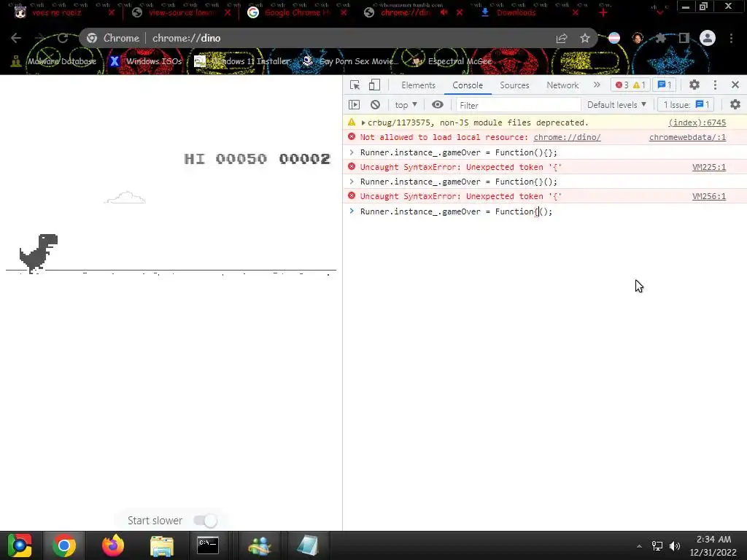
Task: Click the 1 Issue button
Action: click(686, 105)
